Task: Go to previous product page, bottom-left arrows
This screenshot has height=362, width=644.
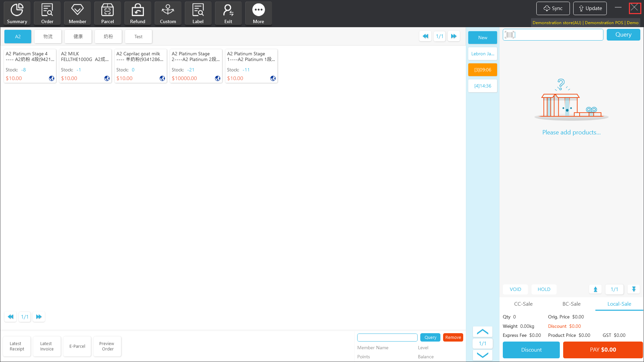Action: click(11, 317)
